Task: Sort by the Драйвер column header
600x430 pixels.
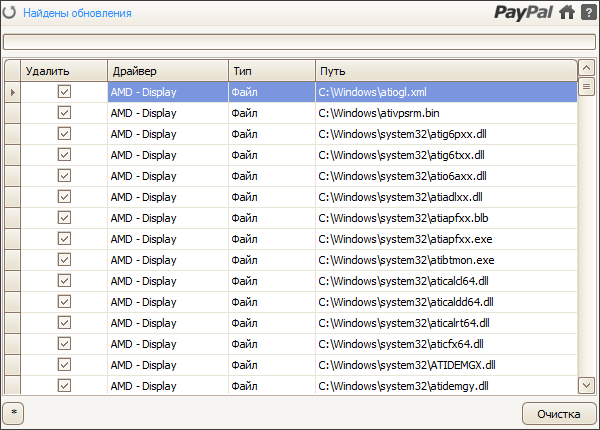Action: pyautogui.click(x=167, y=71)
